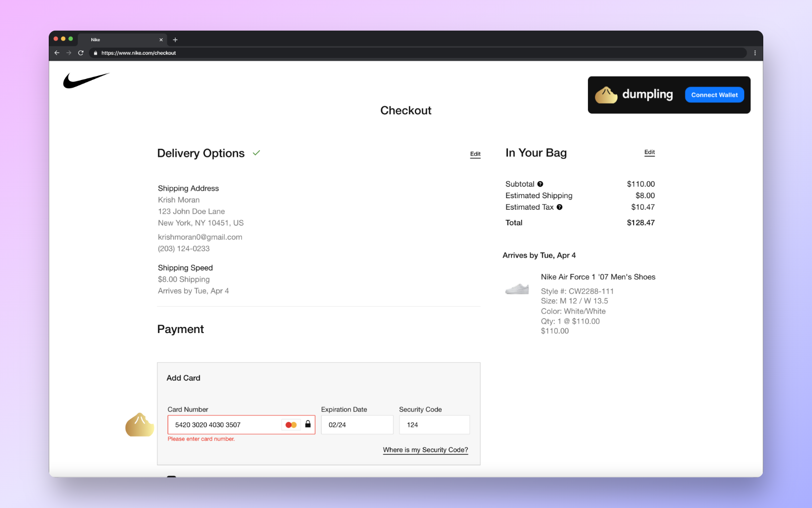Click the 'New York, NY 10451, US' line

click(x=201, y=223)
